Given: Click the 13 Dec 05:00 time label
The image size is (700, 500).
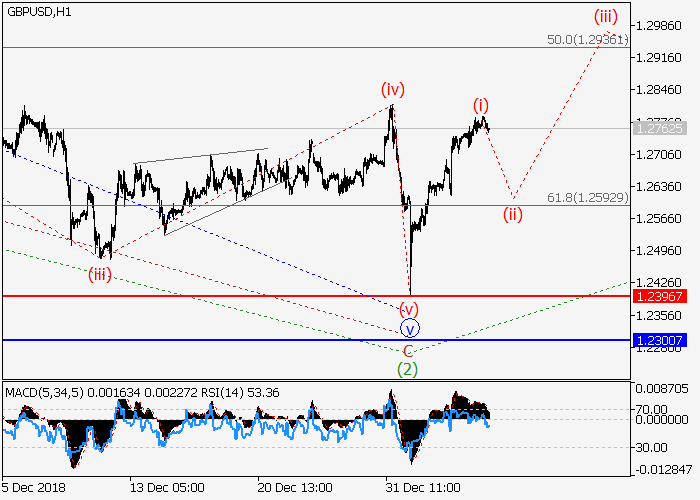Looking at the screenshot, I should click(167, 487).
